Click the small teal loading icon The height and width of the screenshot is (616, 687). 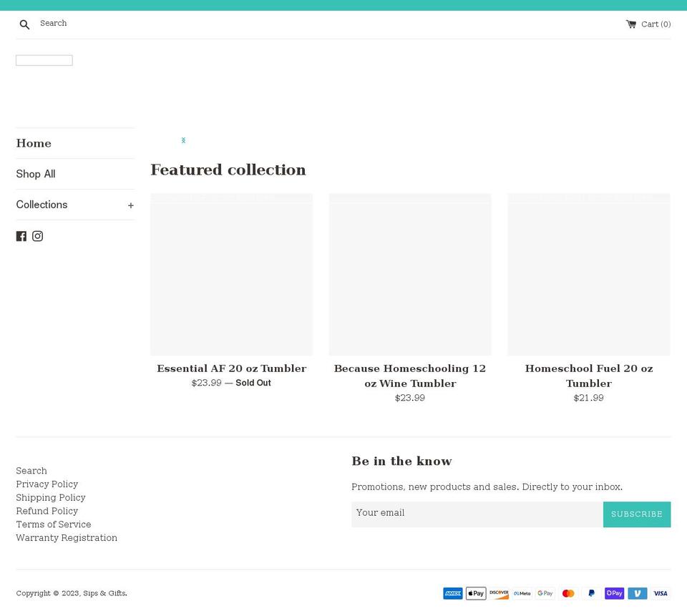184,140
